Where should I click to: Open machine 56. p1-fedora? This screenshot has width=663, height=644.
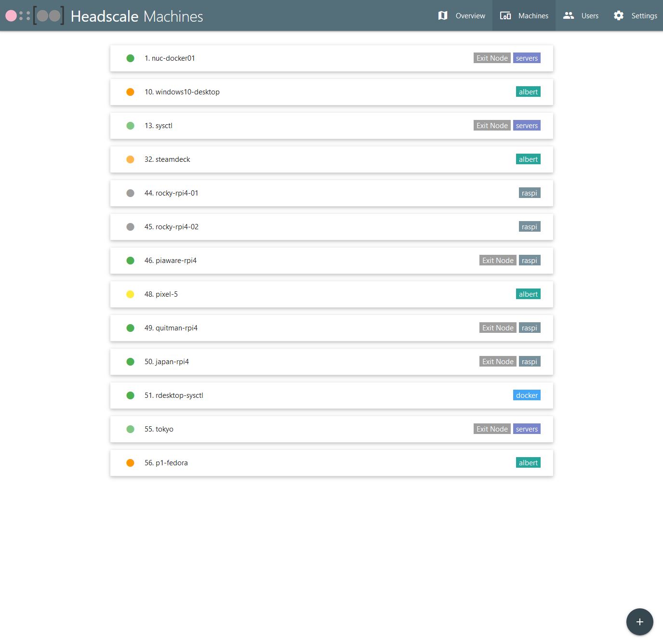click(331, 463)
